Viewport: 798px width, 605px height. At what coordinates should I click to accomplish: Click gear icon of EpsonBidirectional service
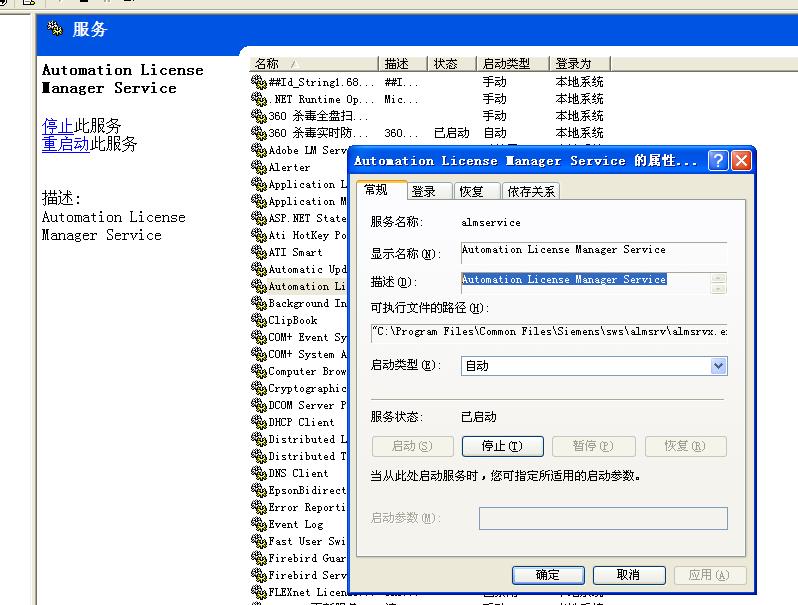(x=259, y=490)
